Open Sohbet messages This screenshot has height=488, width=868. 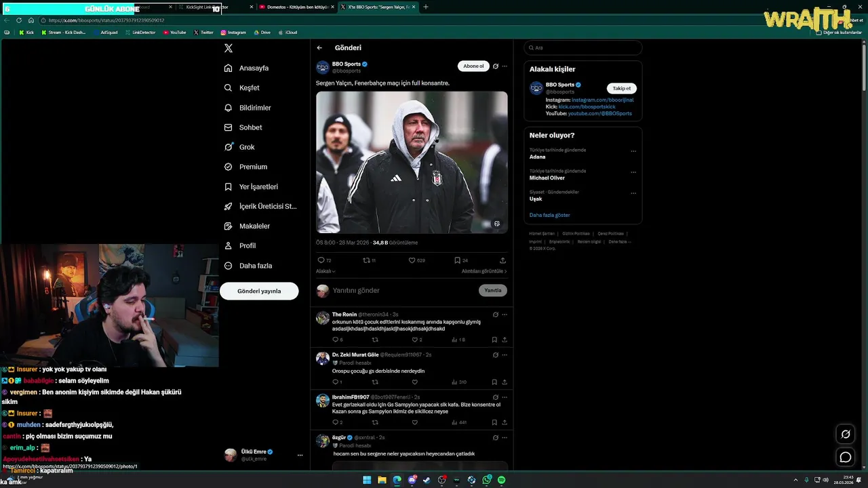click(243, 127)
